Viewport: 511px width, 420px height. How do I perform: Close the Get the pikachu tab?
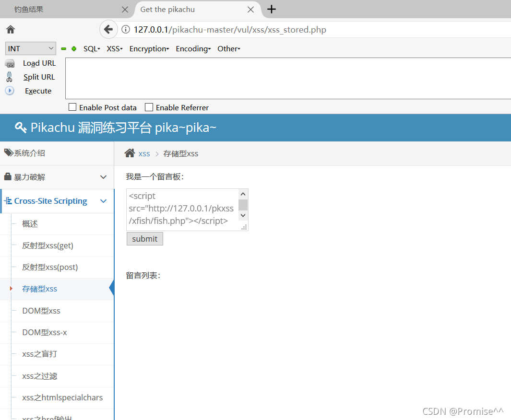(250, 10)
